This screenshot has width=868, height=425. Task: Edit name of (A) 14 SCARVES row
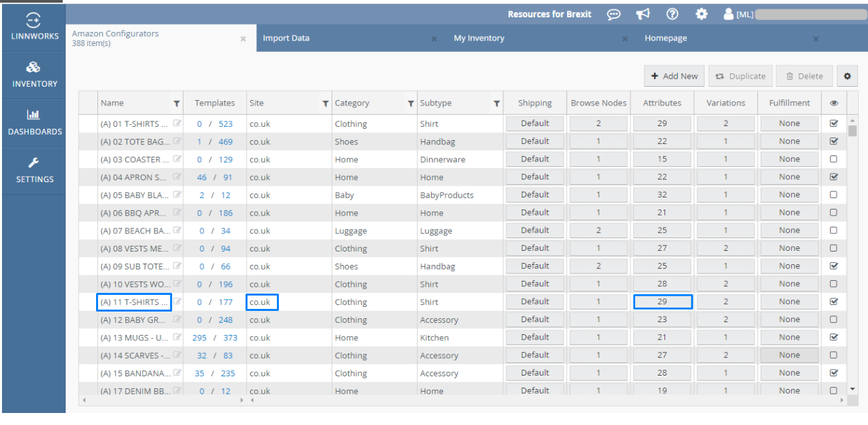coord(177,356)
